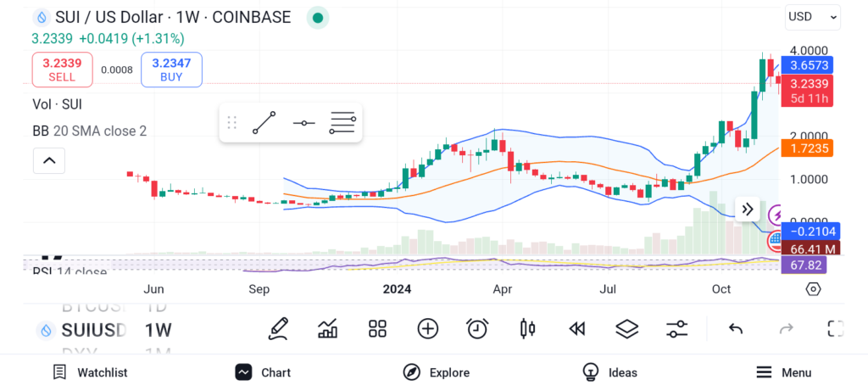This screenshot has width=868, height=391.
Task: Open the object tree layers icon
Action: (x=626, y=329)
